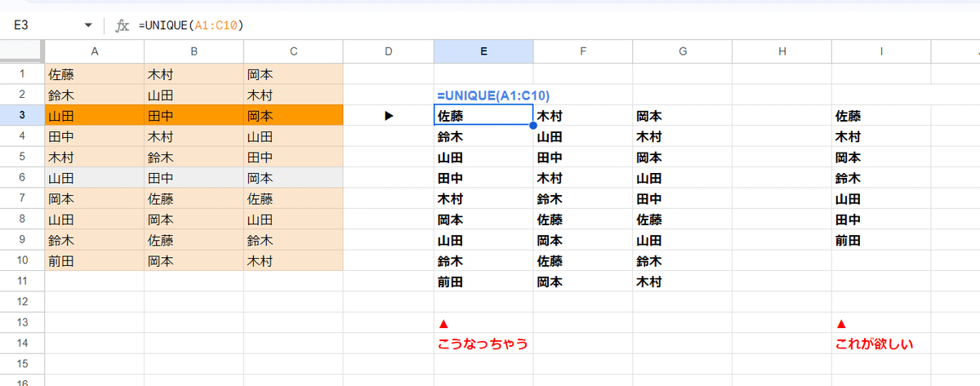The image size is (980, 386).
Task: Select gray cell A6 containing 山田
Action: [x=95, y=178]
